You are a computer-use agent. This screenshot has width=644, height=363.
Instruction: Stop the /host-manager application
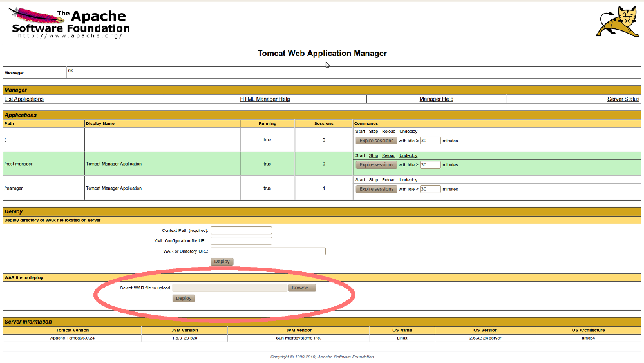(374, 156)
